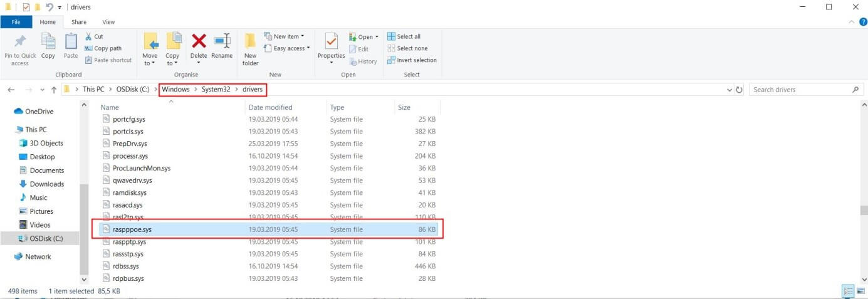This screenshot has height=299, width=868.
Task: Click Select none
Action: [x=407, y=48]
